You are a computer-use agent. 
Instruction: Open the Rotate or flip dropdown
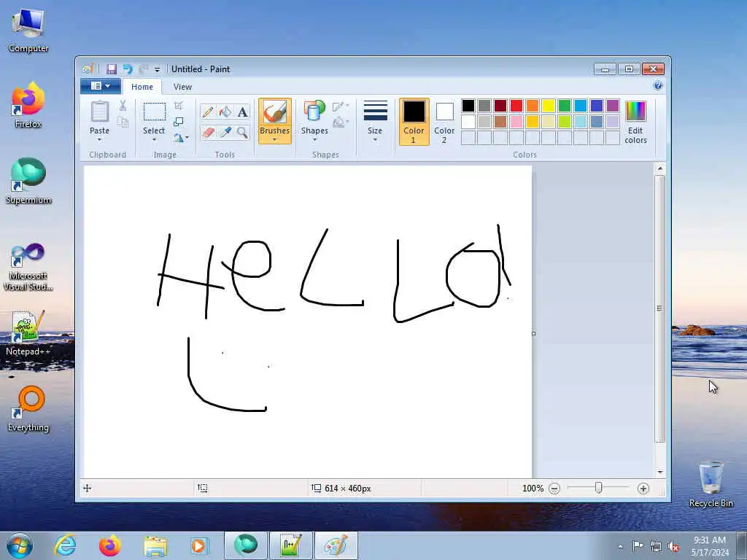tap(181, 138)
